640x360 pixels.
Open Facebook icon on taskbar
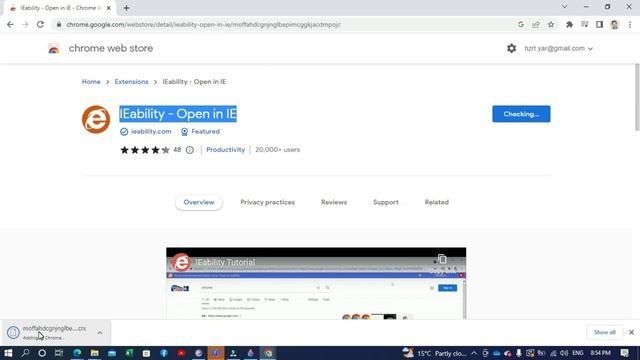coord(164,353)
